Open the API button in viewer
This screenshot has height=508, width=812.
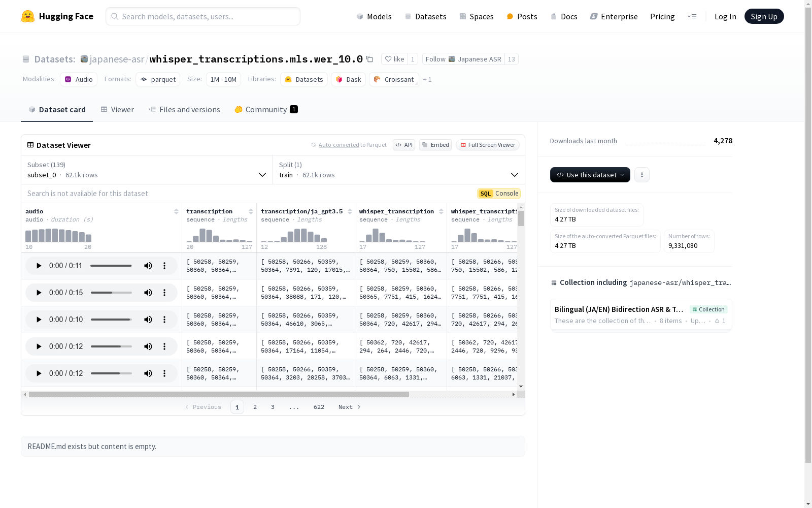coord(404,145)
